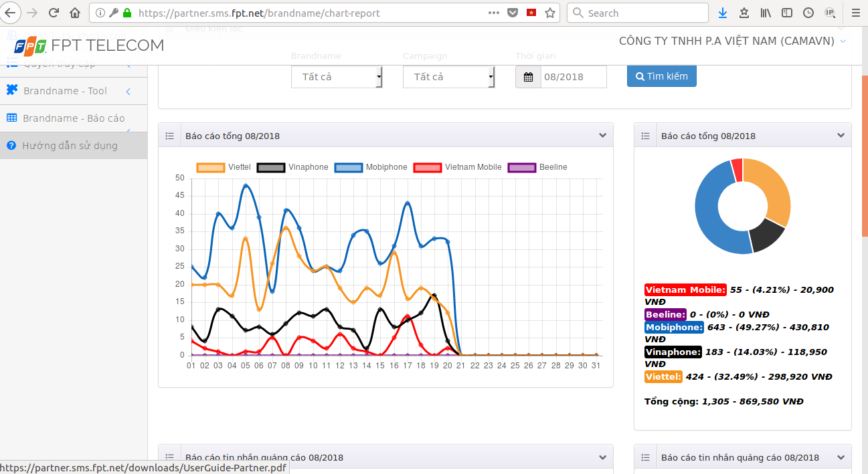This screenshot has height=474, width=868.
Task: Save this page to Pocket
Action: point(513,13)
